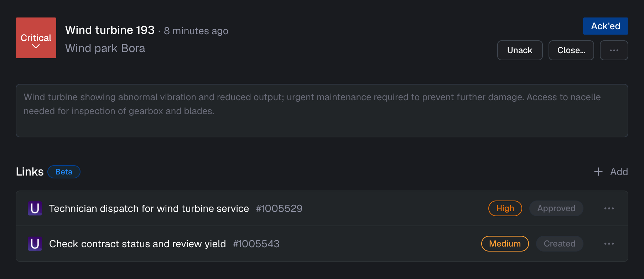Click the U ticket icon beside Technician dispatch
Screen dimensions: 644x279
35,208
